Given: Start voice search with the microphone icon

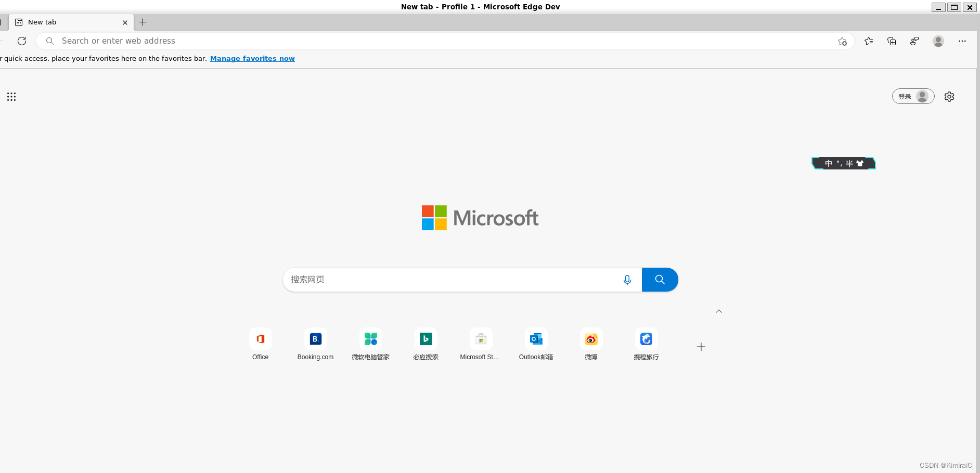Looking at the screenshot, I should (x=627, y=280).
